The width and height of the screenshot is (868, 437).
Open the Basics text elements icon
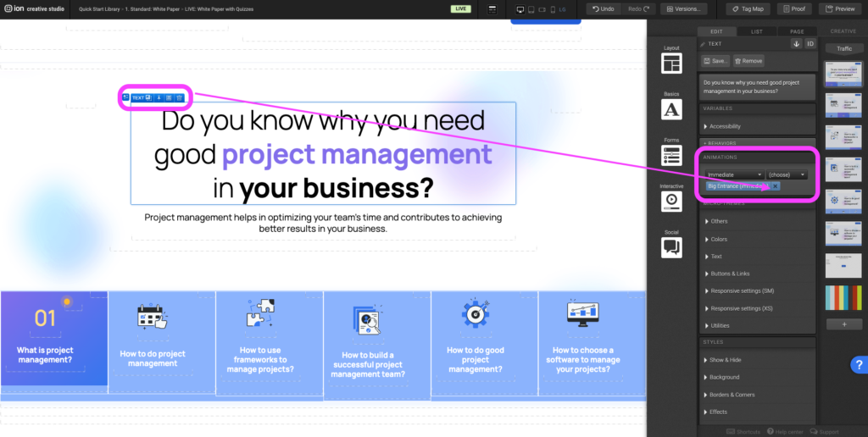point(671,109)
